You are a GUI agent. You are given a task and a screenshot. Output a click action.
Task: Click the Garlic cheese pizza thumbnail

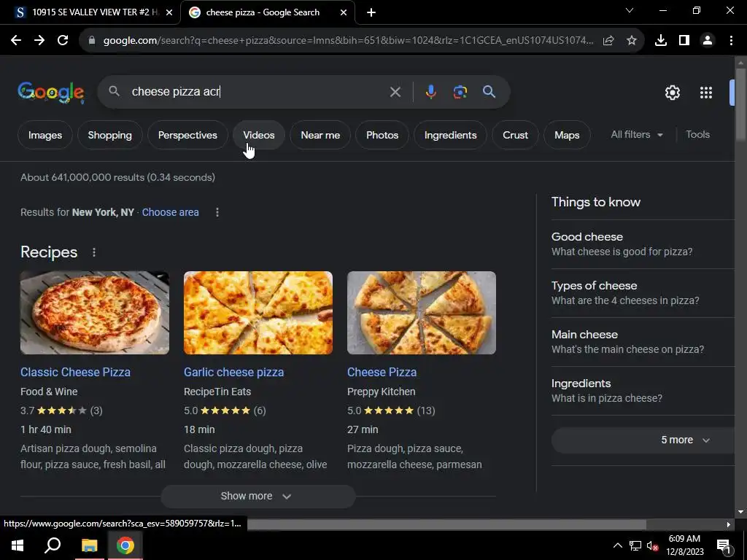tap(258, 313)
